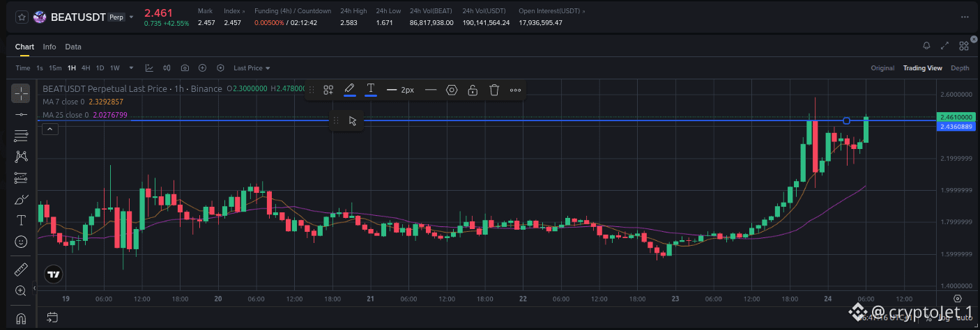Choose line style in floating toolbar
This screenshot has width=980, height=330.
pyautogui.click(x=431, y=90)
